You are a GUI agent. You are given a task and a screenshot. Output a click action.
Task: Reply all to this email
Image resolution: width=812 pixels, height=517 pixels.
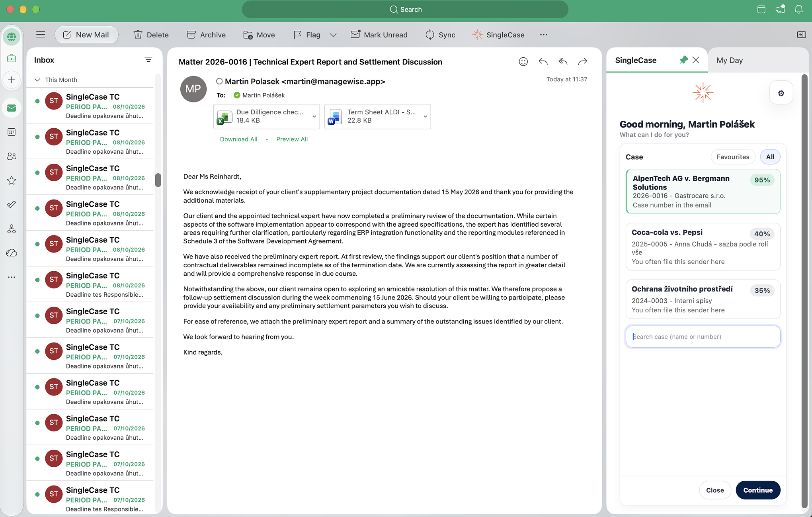[x=563, y=61]
